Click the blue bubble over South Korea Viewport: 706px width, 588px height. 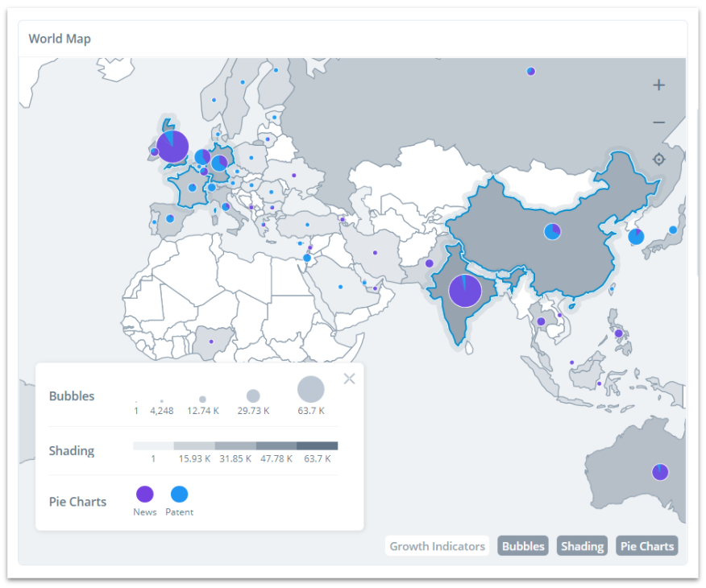tap(636, 237)
